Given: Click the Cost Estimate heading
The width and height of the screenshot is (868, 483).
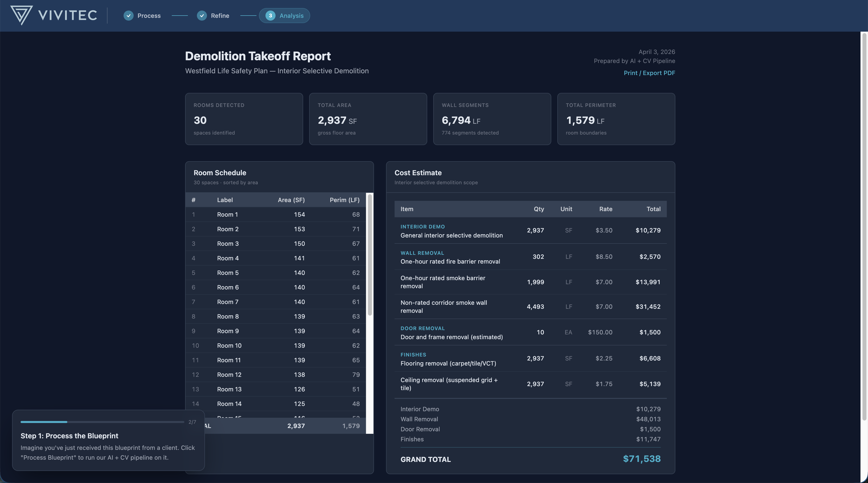Looking at the screenshot, I should (418, 173).
